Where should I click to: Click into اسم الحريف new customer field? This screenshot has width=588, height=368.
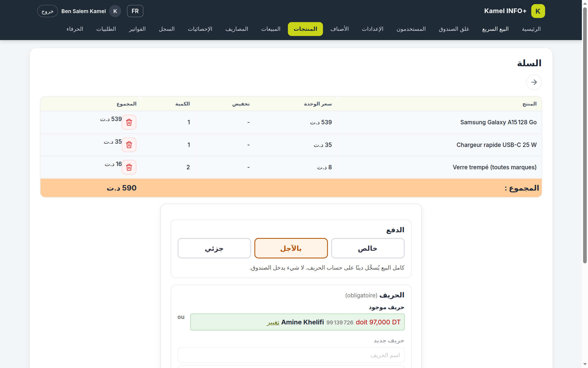coord(291,355)
